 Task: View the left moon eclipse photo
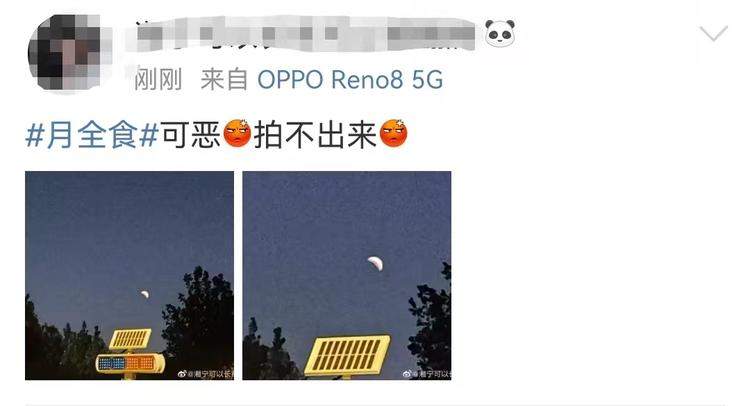130,275
